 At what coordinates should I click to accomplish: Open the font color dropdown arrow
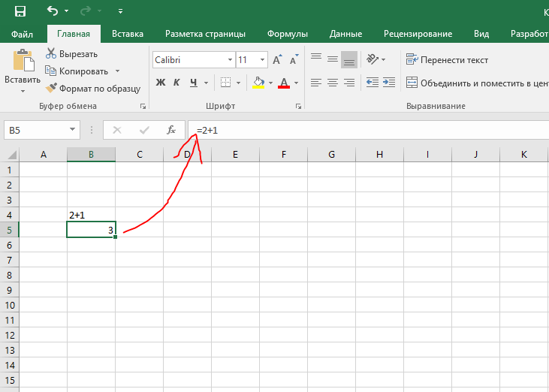(x=296, y=83)
